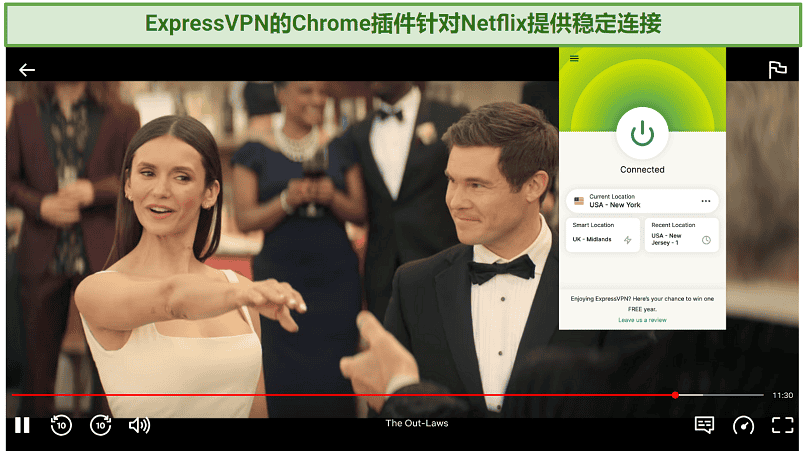The height and width of the screenshot is (451, 806).
Task: Open subtitles and audio menu
Action: [x=704, y=425]
